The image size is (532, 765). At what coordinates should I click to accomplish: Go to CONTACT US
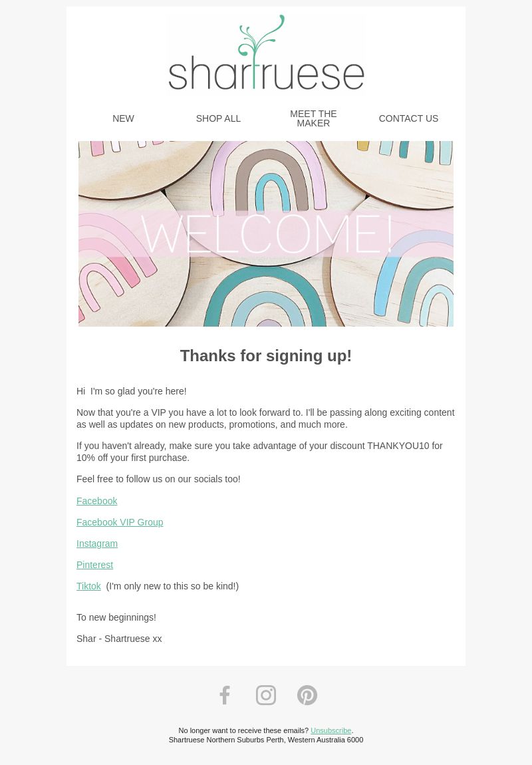pos(408,118)
